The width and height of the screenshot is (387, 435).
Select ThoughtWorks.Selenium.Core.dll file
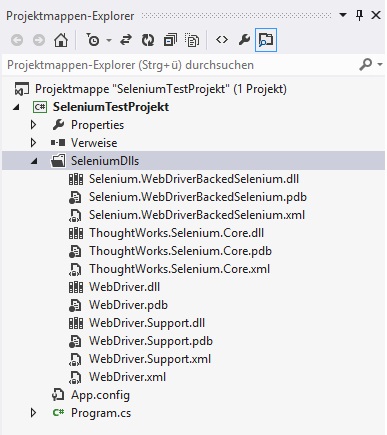pos(176,233)
